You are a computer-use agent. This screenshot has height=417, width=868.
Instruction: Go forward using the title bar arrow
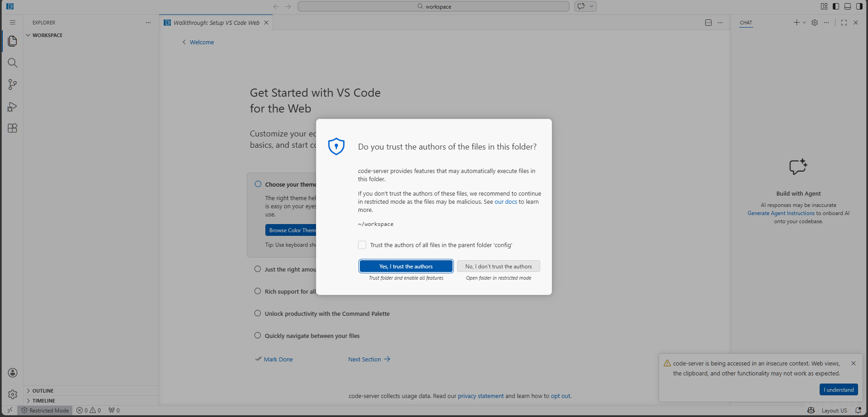(x=288, y=6)
